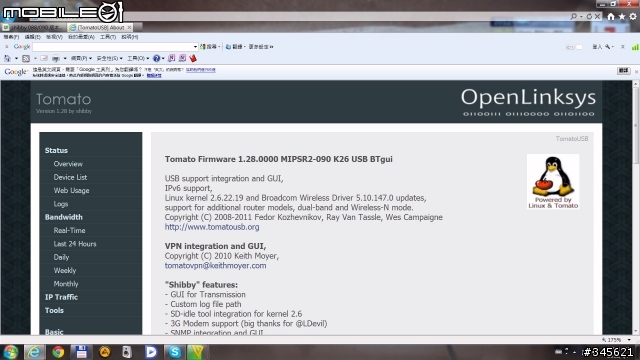Open http://www.tomatousb.org link

tap(212, 227)
